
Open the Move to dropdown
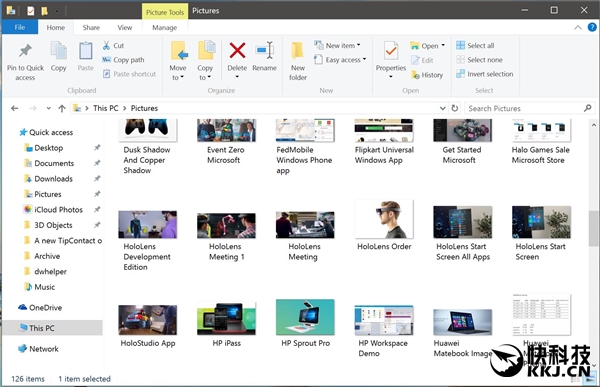tap(178, 73)
